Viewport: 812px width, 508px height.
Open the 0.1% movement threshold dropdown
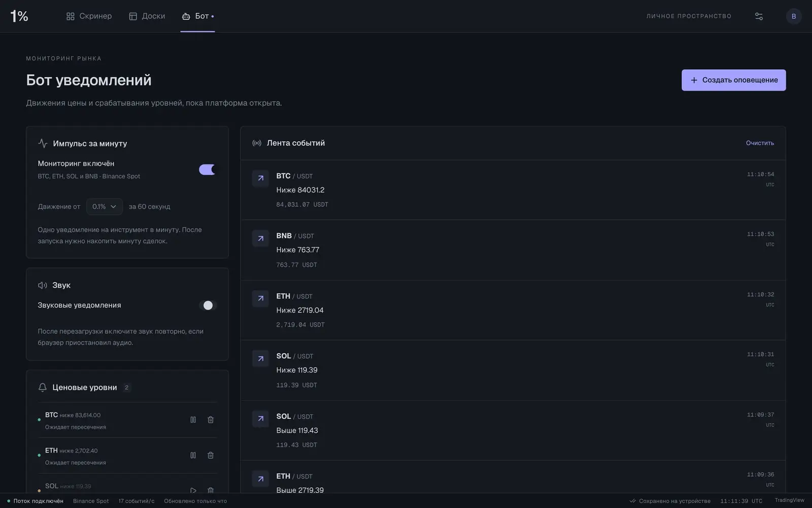coord(105,207)
